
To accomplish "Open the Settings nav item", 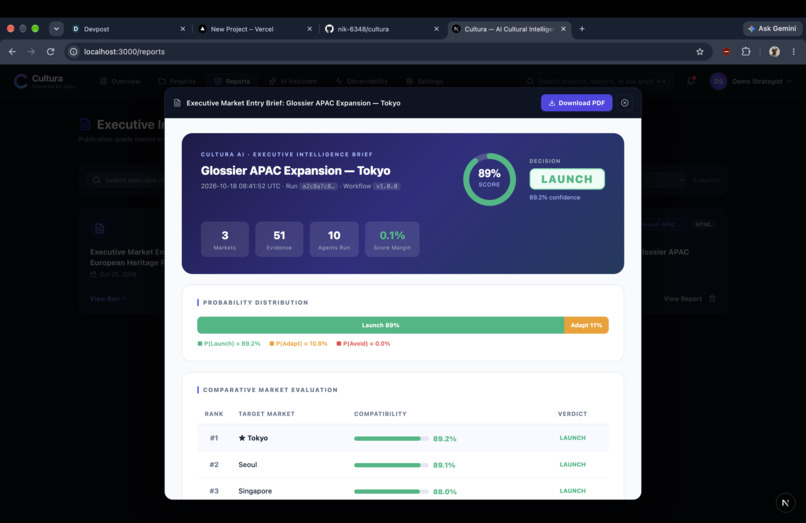I will [x=425, y=81].
